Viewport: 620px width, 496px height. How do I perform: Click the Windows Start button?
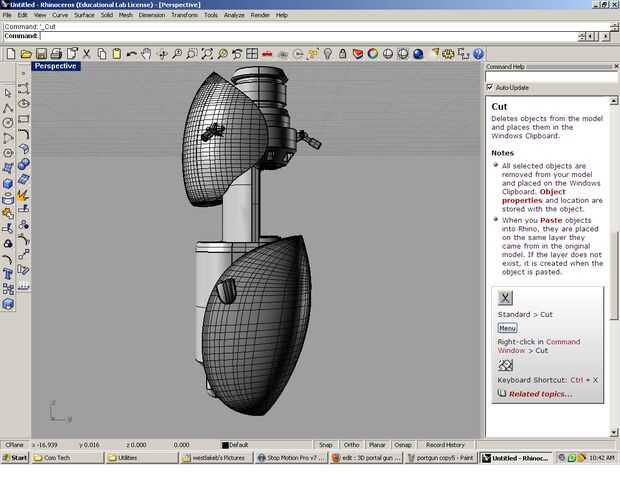[x=15, y=458]
